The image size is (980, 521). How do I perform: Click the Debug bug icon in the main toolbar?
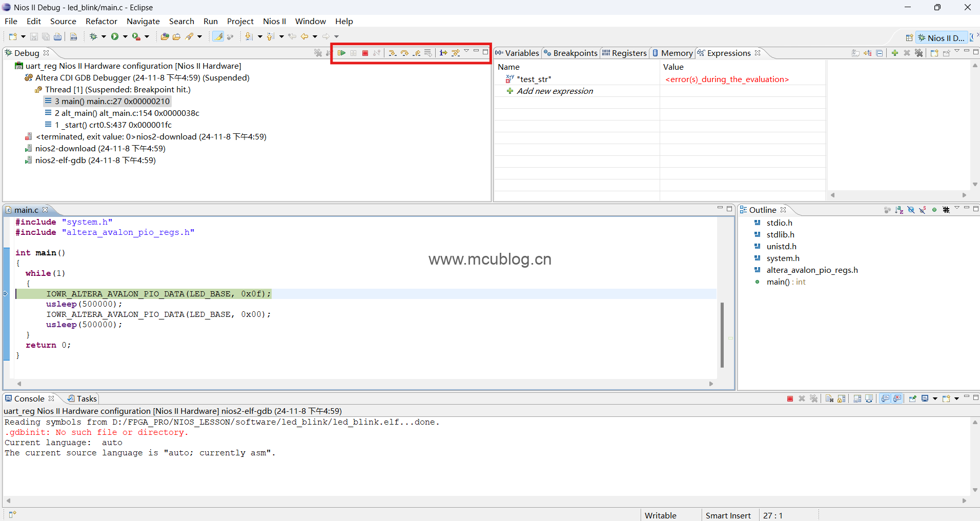point(93,36)
